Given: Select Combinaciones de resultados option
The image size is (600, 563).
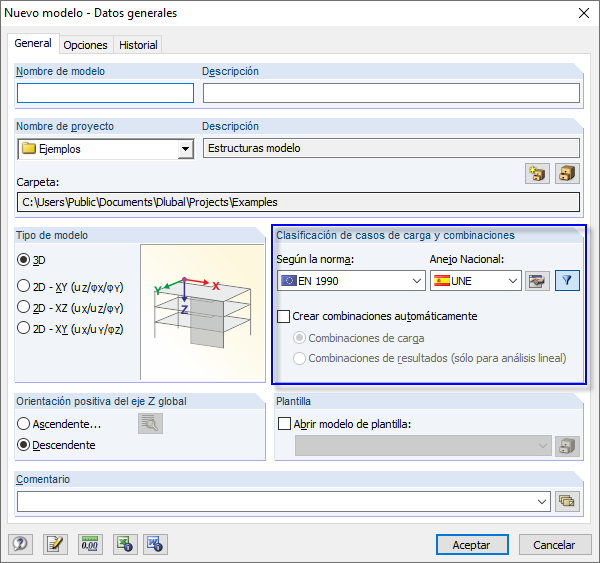Looking at the screenshot, I should (x=429, y=358).
